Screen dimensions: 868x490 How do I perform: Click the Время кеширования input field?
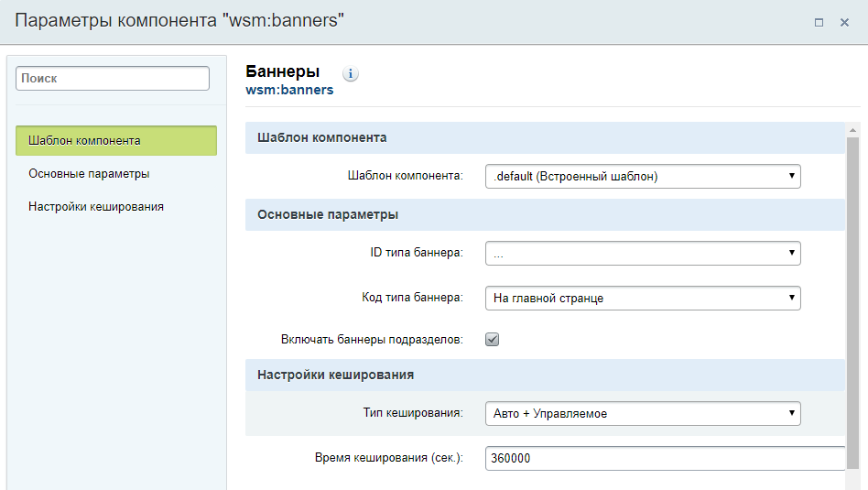(x=664, y=458)
